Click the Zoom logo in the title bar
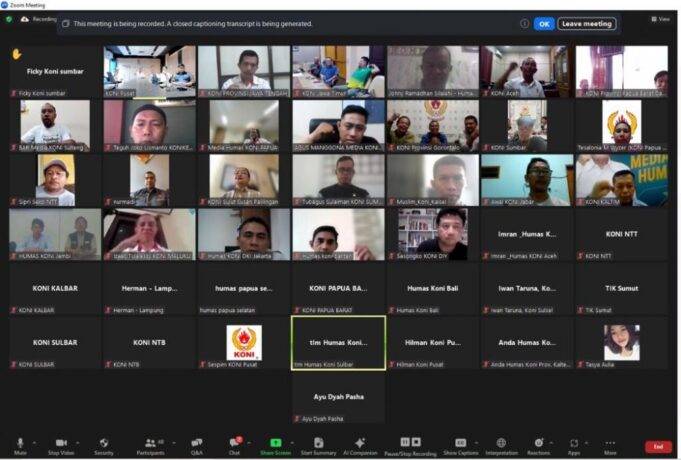Screen dimensions: 681x460 (4, 5)
